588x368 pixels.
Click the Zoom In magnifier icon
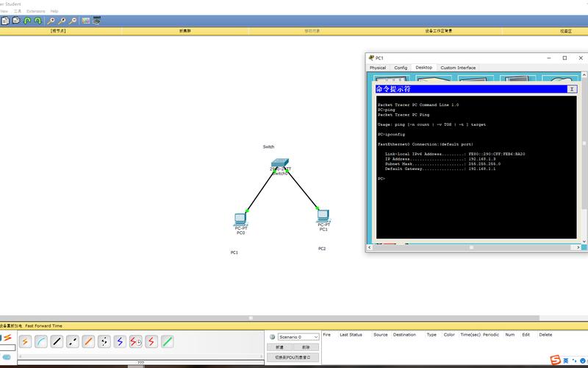coord(51,21)
